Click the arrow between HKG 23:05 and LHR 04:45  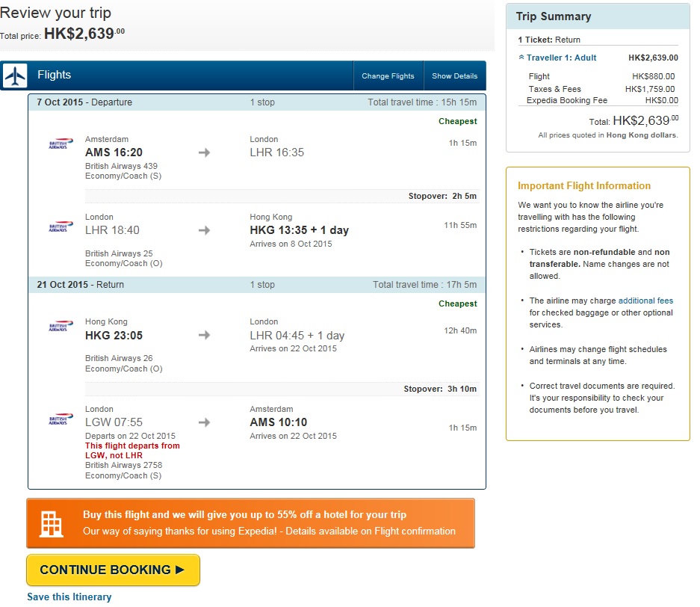(204, 335)
